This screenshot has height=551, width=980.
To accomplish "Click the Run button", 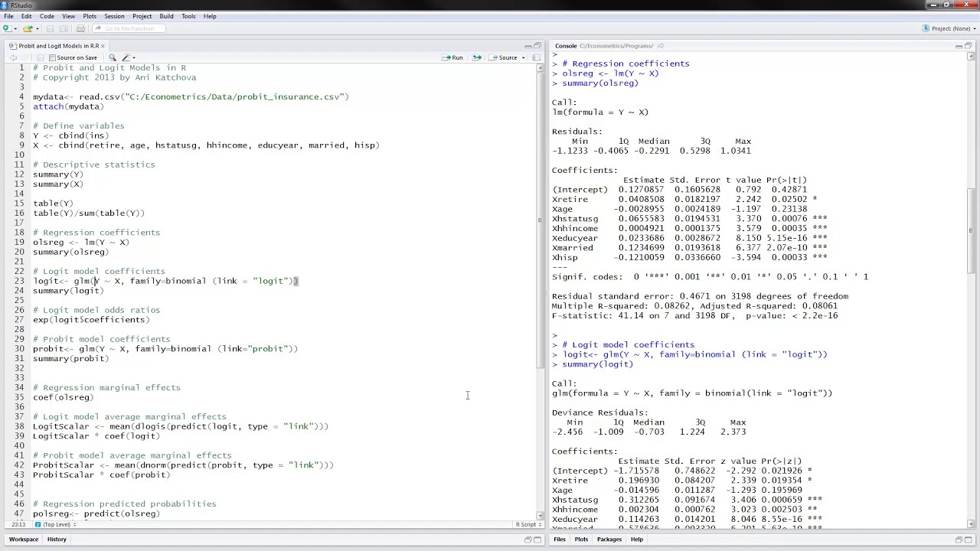I will 452,57.
